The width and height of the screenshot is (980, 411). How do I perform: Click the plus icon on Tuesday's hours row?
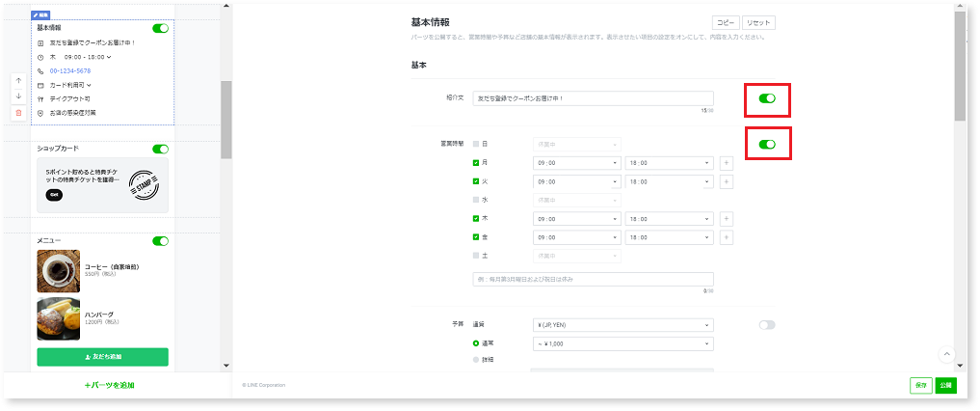[727, 181]
